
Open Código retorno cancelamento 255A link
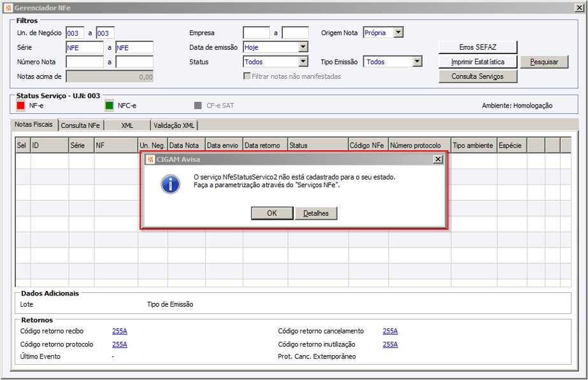pos(391,331)
